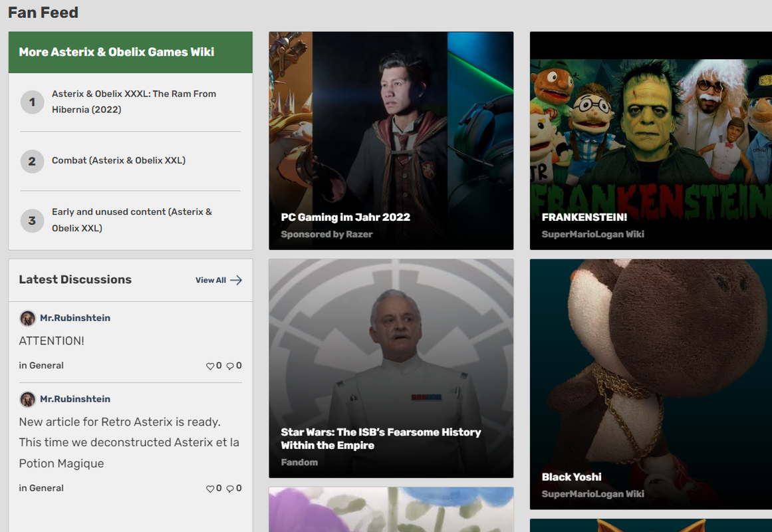Open Mr.Rubinshtein avatar on ATTENTION! post
The image size is (772, 532).
[x=27, y=319]
